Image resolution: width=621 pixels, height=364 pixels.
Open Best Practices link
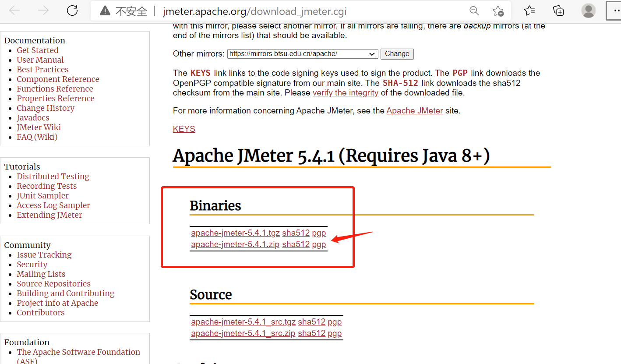(x=42, y=70)
